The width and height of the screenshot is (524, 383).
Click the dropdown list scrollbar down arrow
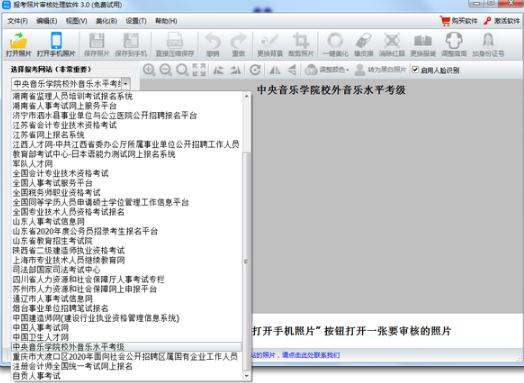click(x=247, y=377)
